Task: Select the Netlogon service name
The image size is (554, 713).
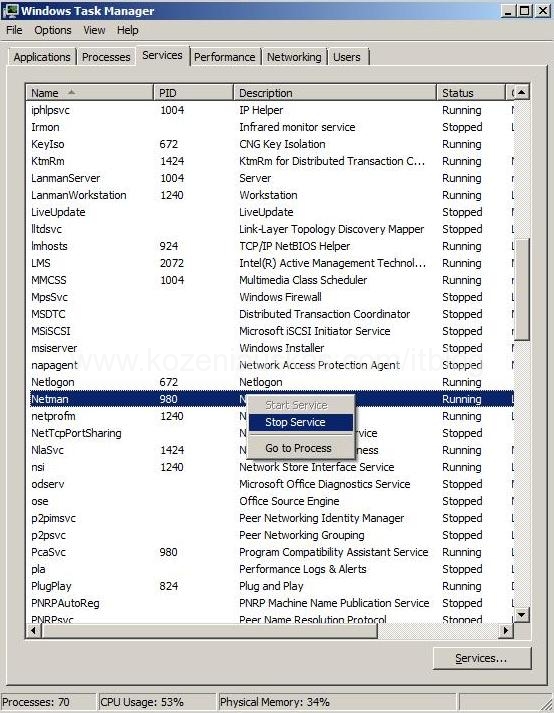Action: coord(53,382)
